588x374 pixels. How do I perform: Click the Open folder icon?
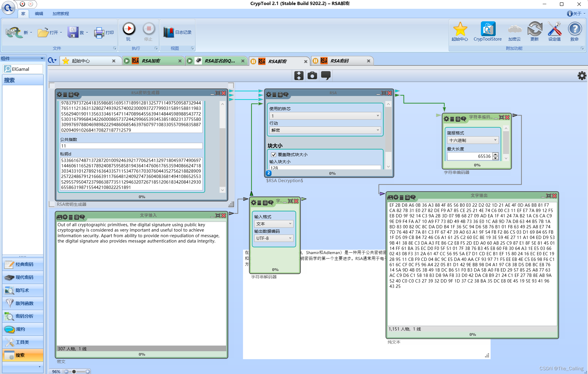point(43,32)
